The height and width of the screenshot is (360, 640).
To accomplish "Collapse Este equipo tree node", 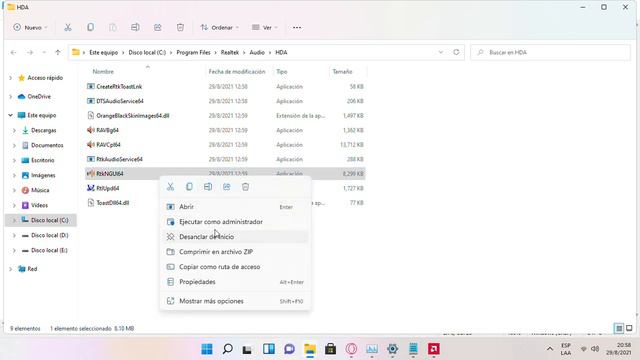I will (11, 116).
